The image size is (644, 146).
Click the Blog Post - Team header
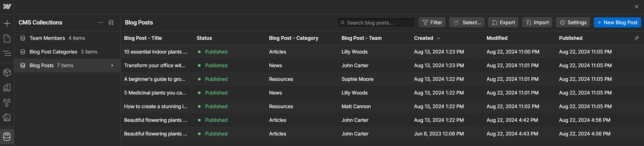tap(362, 38)
